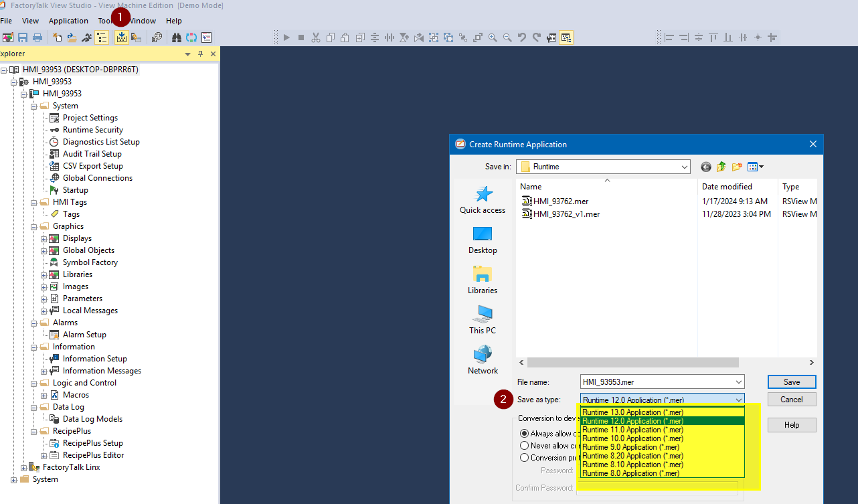Viewport: 858px width, 504px height.
Task: Click the Test Application running-man icon
Action: (x=87, y=37)
